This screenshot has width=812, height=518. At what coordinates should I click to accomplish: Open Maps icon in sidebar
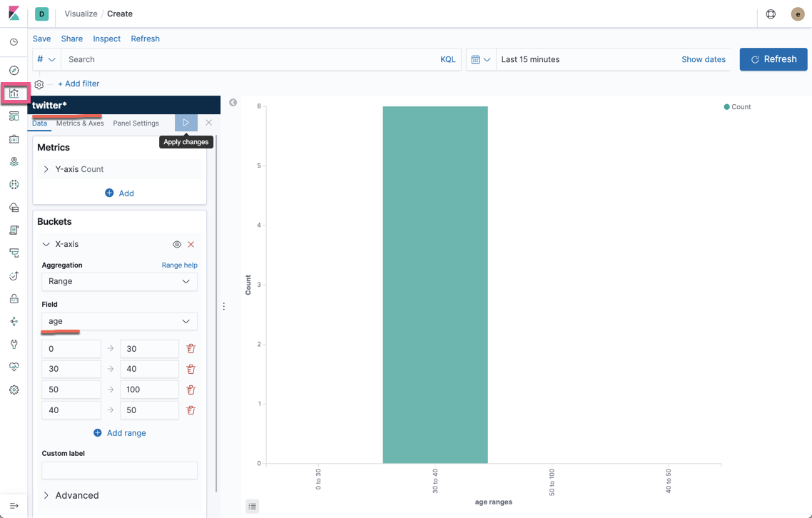[x=14, y=162]
